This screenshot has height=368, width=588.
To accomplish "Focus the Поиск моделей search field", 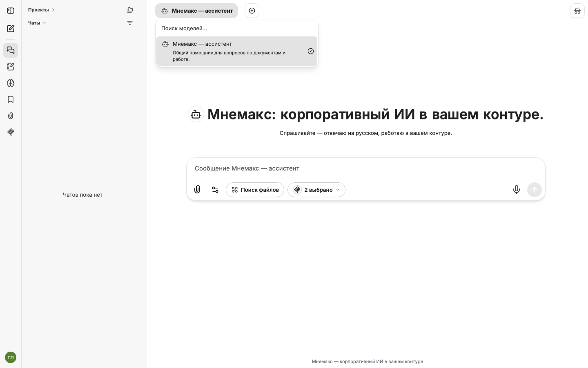I will point(237,28).
